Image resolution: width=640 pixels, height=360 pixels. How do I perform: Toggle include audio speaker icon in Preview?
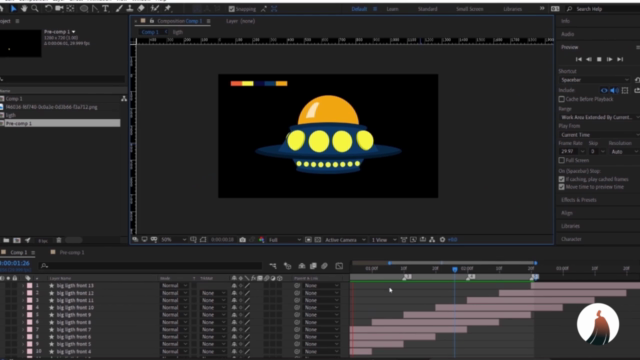tap(614, 90)
